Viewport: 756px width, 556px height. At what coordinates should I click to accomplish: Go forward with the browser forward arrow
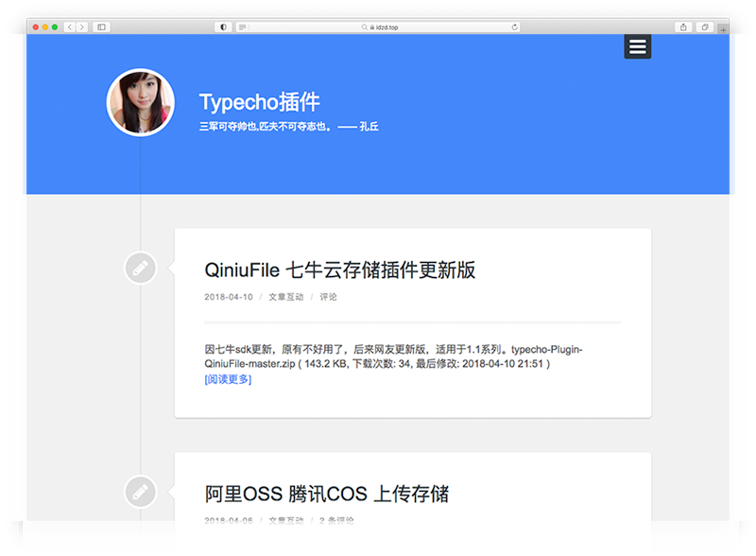pyautogui.click(x=82, y=27)
